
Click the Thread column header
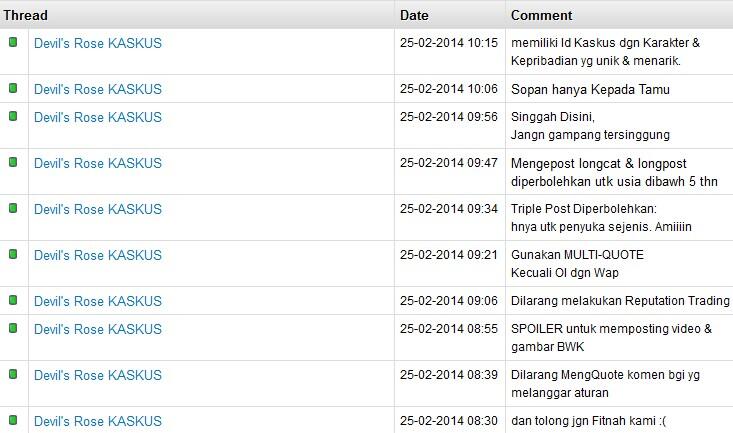[25, 15]
